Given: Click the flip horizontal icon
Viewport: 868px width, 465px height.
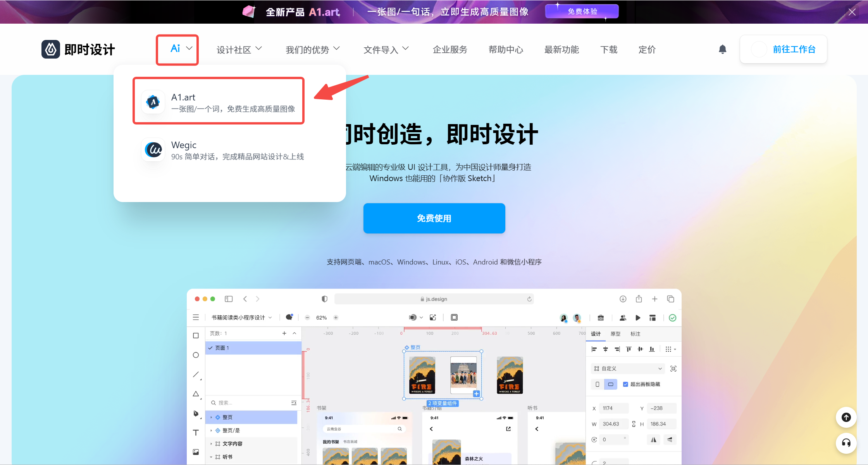Looking at the screenshot, I should coord(653,439).
